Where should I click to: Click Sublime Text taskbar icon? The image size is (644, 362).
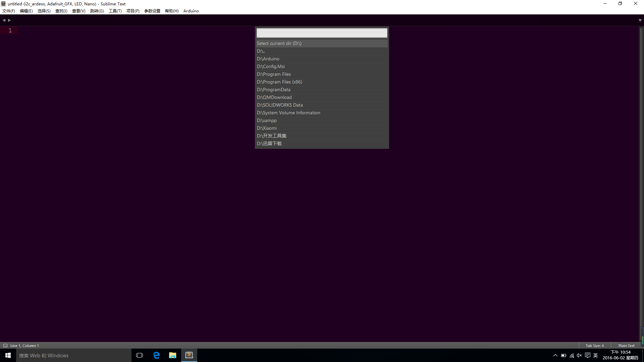click(189, 355)
